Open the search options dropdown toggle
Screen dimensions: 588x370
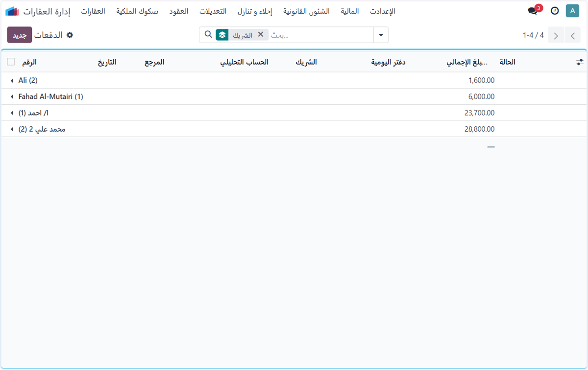pos(381,35)
